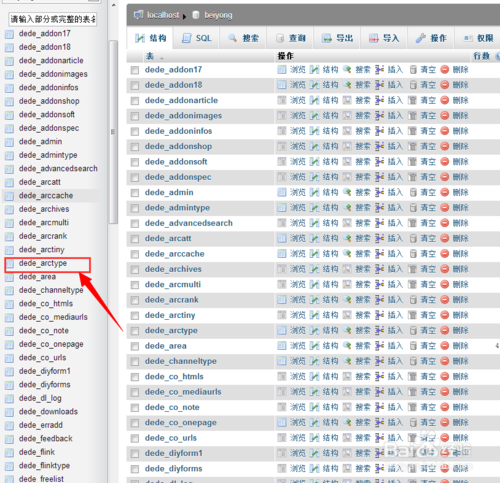Click search icon in dede_arctype row
The height and width of the screenshot is (483, 500).
(x=347, y=330)
